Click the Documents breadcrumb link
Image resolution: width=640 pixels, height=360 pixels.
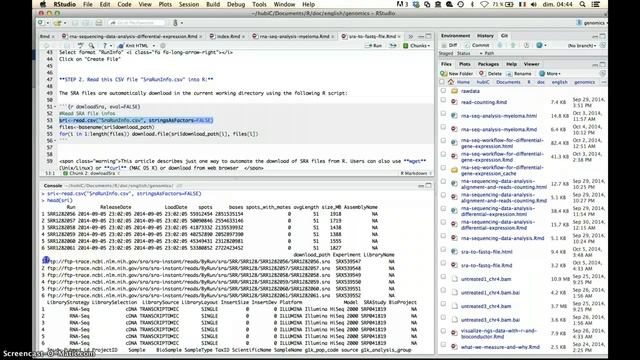[x=508, y=82]
